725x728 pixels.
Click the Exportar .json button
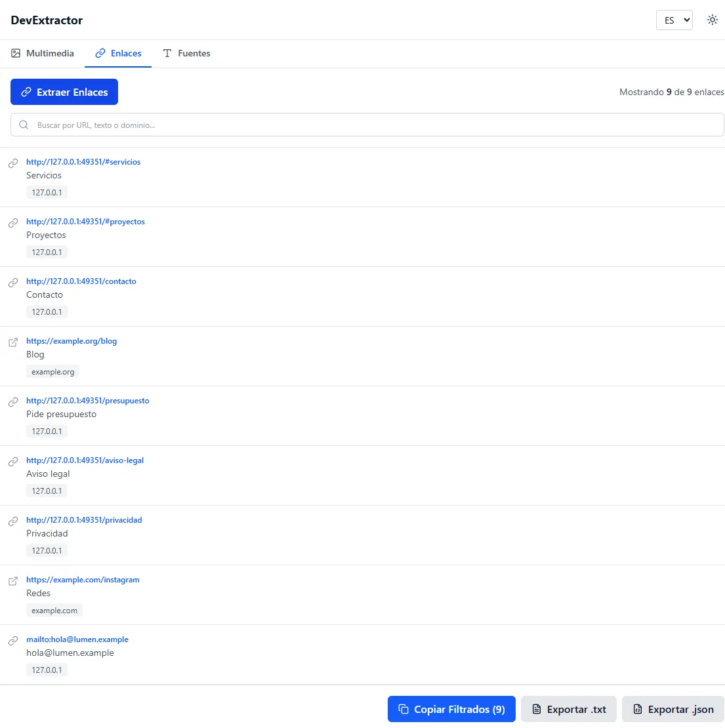673,709
